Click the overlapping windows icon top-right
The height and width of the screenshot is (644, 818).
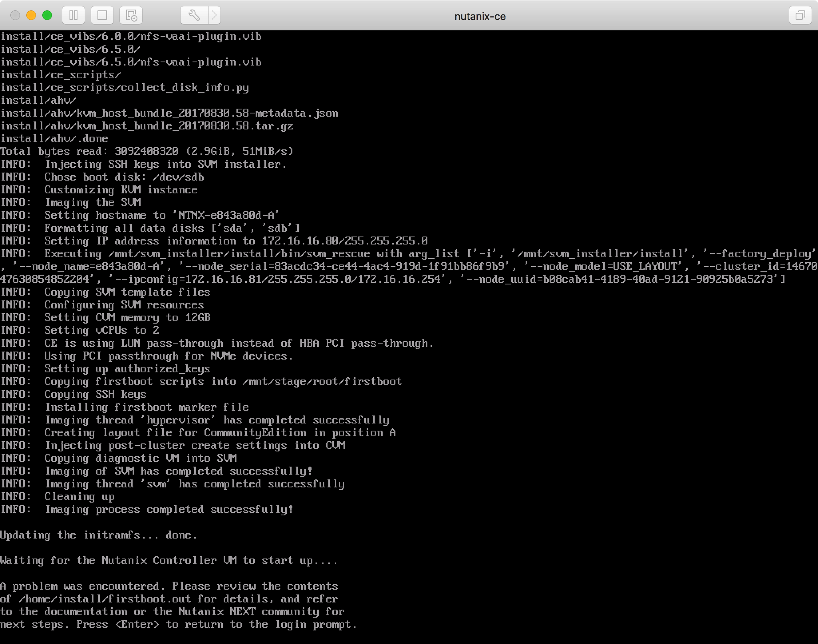(x=800, y=16)
